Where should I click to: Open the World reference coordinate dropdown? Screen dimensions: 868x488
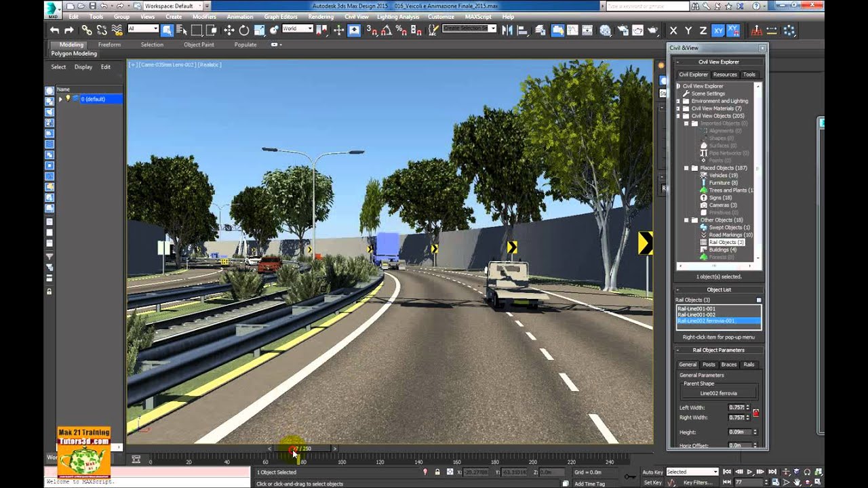point(297,29)
